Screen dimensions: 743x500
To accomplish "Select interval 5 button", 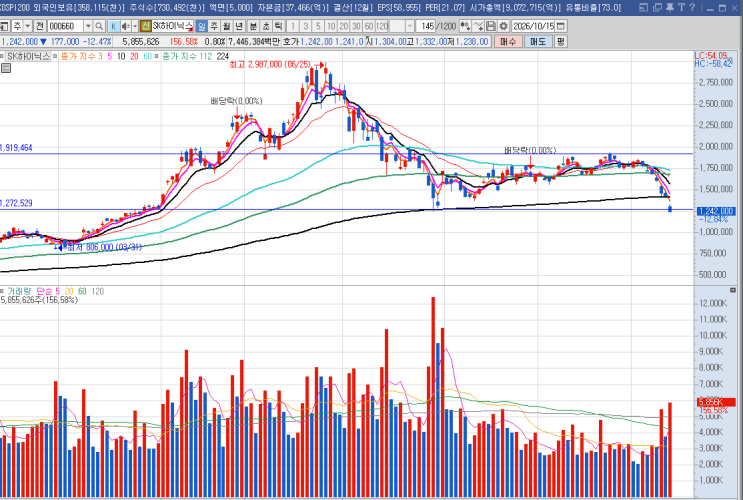I will 318,26.
